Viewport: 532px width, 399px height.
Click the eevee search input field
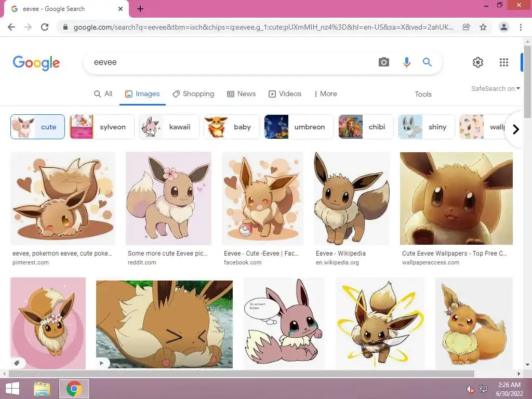[231, 62]
